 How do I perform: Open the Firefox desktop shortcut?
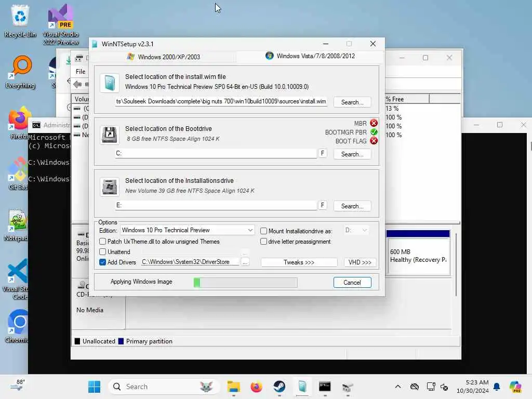(19, 123)
